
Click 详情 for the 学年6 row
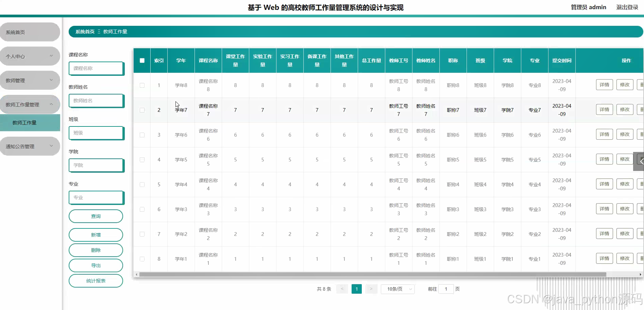(x=604, y=134)
